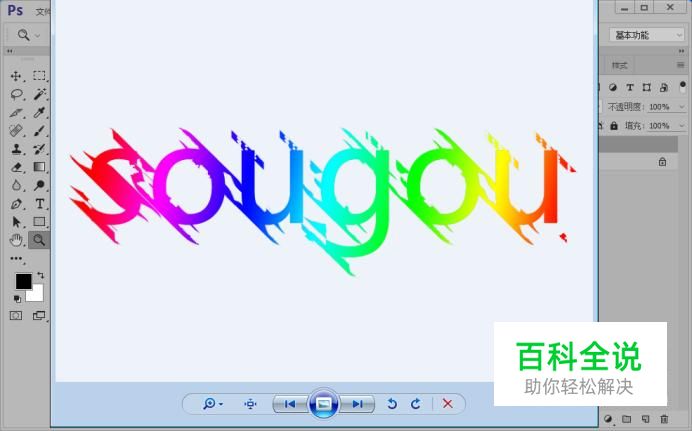Select the Pen tool
Image resolution: width=692 pixels, height=431 pixels.
16,204
